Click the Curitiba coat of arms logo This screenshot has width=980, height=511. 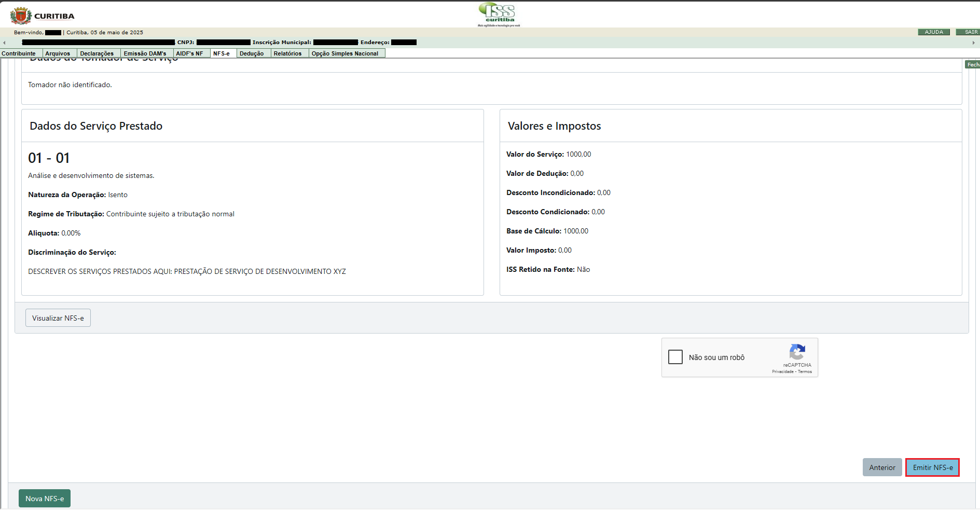(x=21, y=16)
